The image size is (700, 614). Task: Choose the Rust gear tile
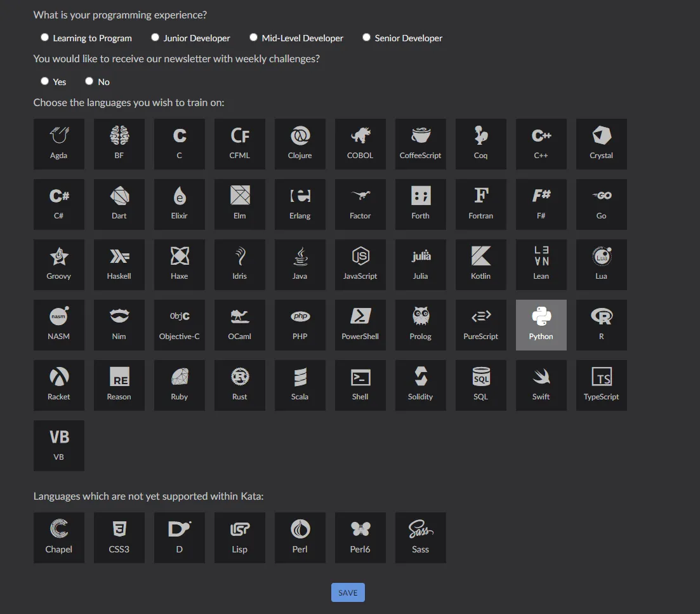[x=240, y=385]
